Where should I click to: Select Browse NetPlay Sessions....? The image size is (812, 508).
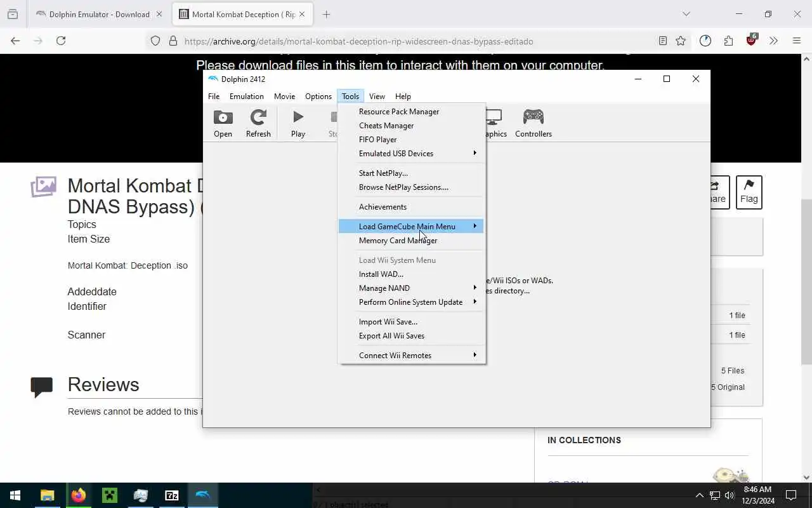pos(411,187)
